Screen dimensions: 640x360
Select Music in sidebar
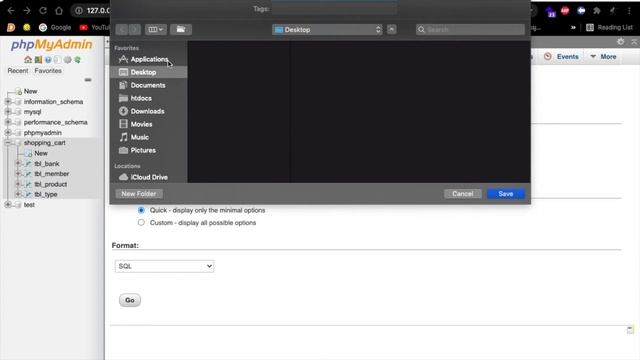(149, 137)
